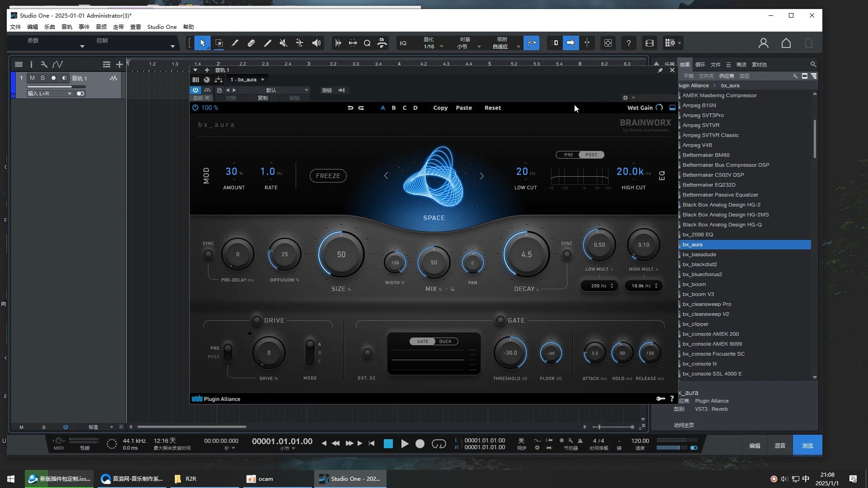
Task: Click the FREEZE button
Action: click(328, 176)
